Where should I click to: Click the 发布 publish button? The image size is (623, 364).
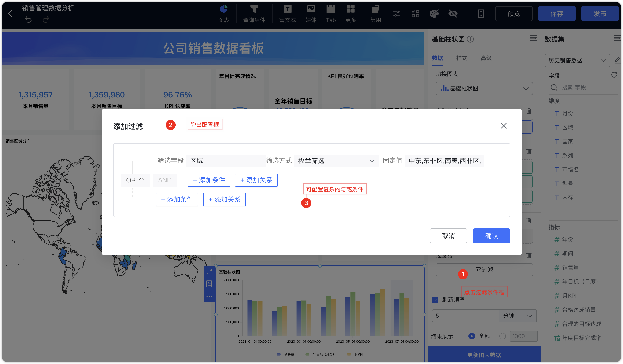[600, 14]
